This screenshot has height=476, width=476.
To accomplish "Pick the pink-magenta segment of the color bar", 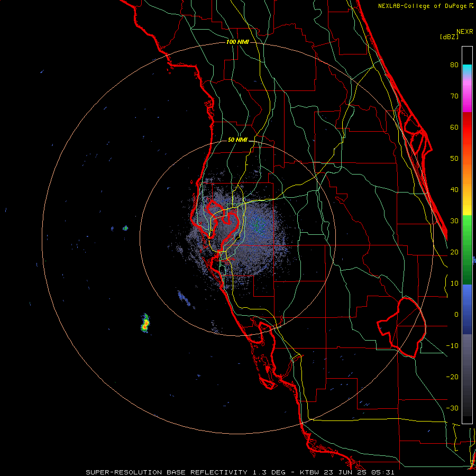I will tap(467, 95).
